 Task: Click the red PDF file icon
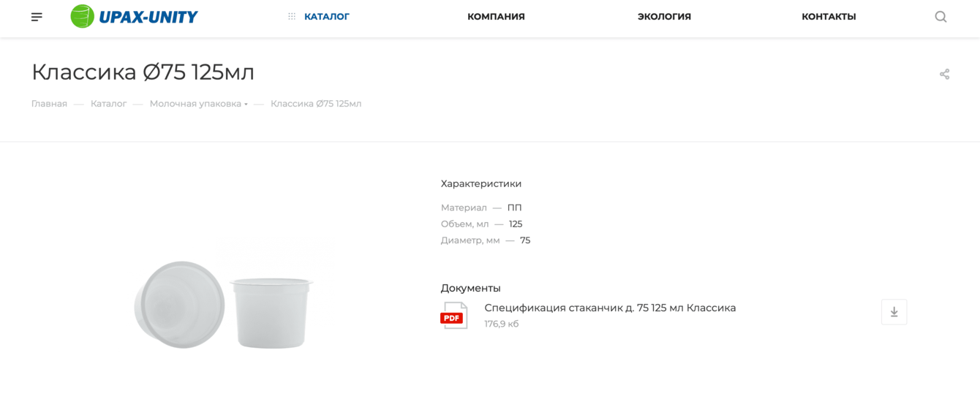click(x=453, y=316)
